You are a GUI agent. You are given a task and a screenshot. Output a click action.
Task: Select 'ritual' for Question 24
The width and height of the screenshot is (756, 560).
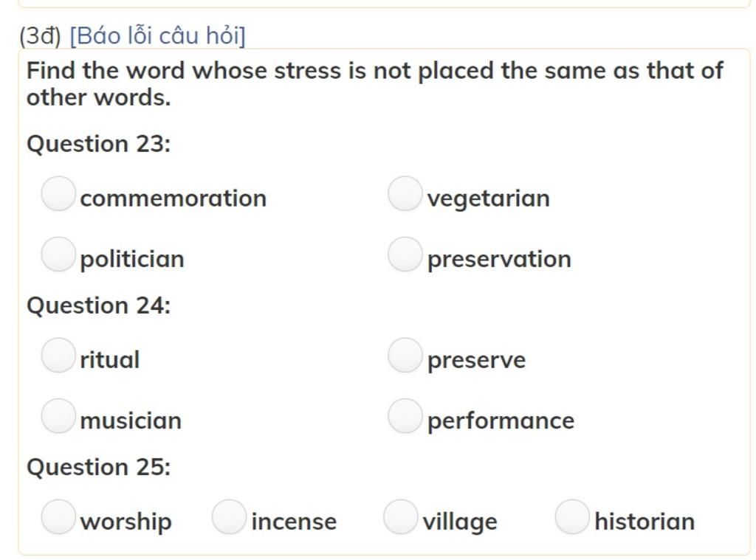pos(58,355)
